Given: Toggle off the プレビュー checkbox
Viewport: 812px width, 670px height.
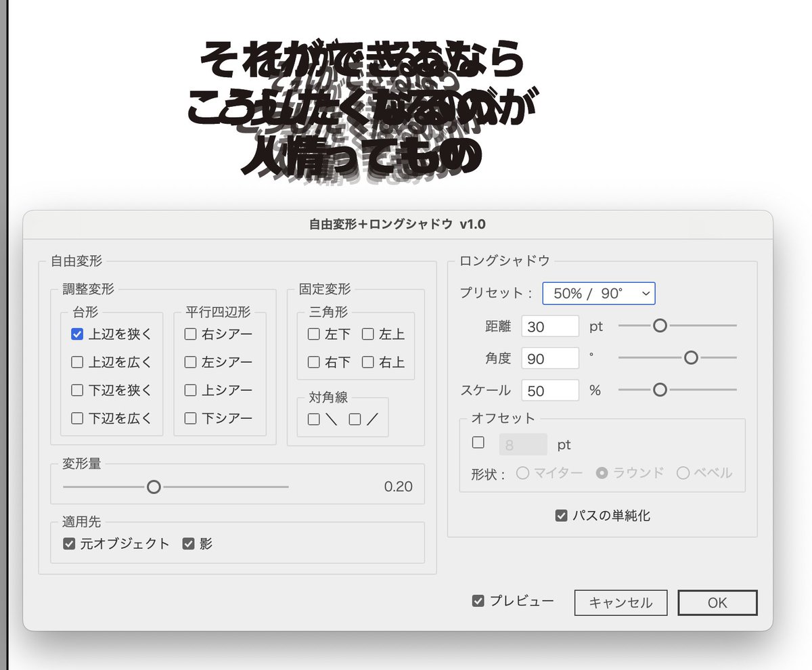Looking at the screenshot, I should coord(479,600).
